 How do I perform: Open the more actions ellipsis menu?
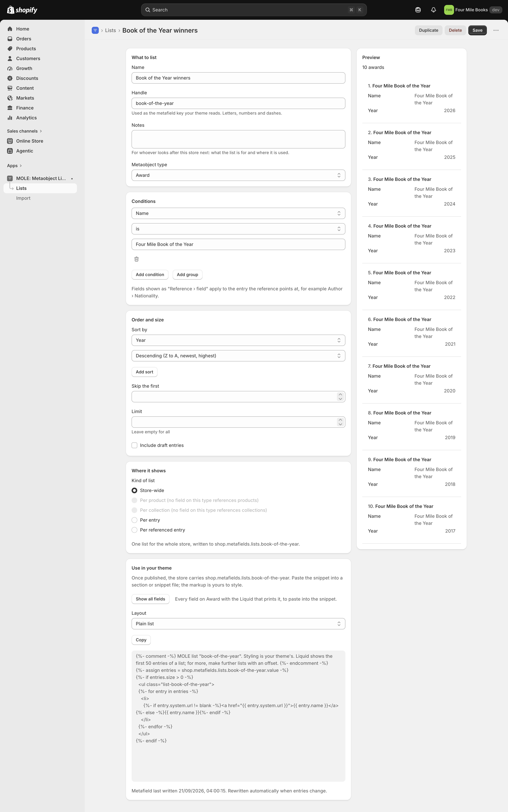click(x=496, y=30)
